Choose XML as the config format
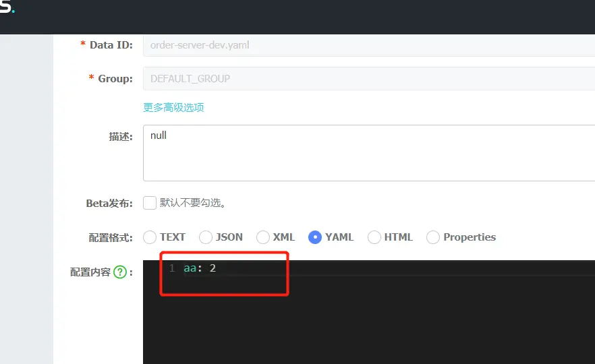Image resolution: width=595 pixels, height=364 pixels. tap(263, 237)
